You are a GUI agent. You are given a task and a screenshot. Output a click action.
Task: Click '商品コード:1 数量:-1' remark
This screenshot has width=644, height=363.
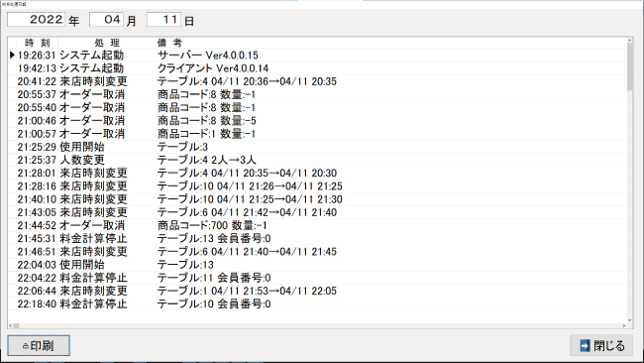point(206,134)
